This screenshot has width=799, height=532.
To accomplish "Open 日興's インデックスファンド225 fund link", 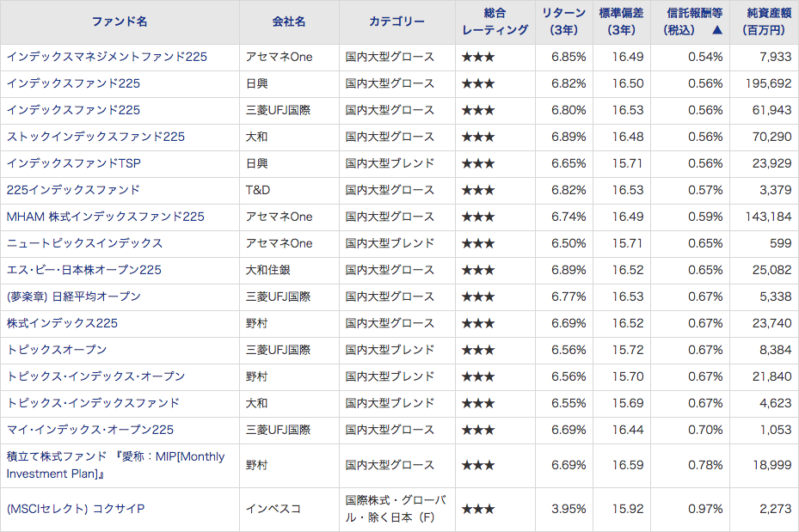I will click(x=73, y=83).
